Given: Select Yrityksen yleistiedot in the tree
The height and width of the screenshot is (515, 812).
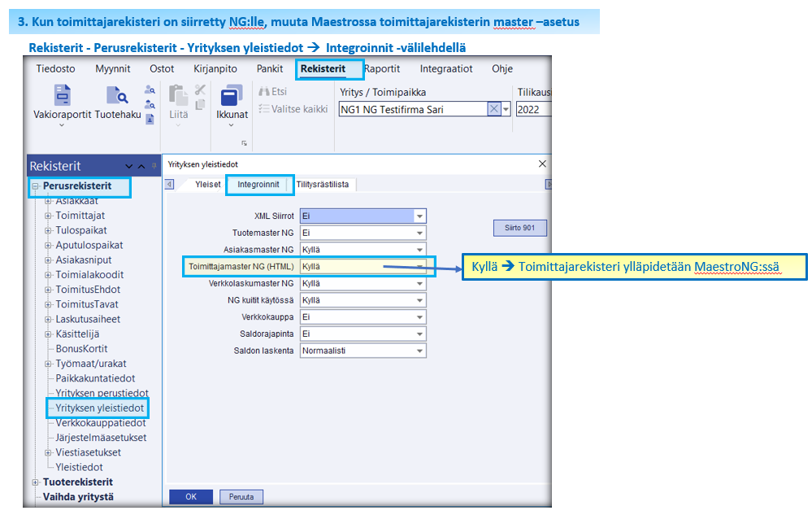Looking at the screenshot, I should 101,408.
